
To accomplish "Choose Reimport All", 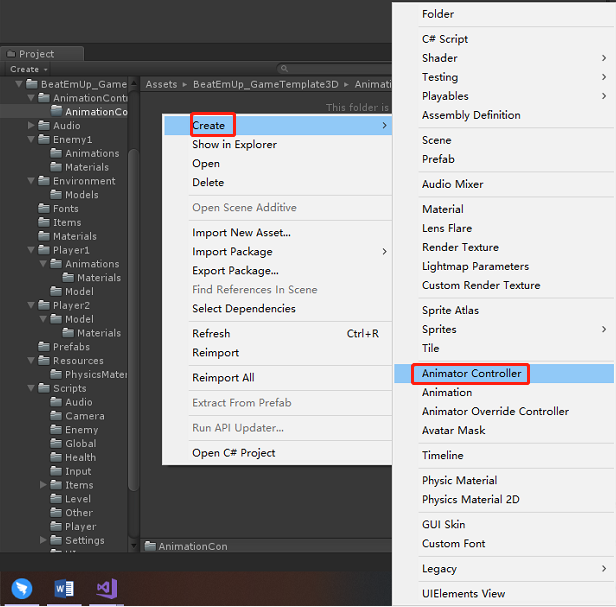I will tap(278, 378).
